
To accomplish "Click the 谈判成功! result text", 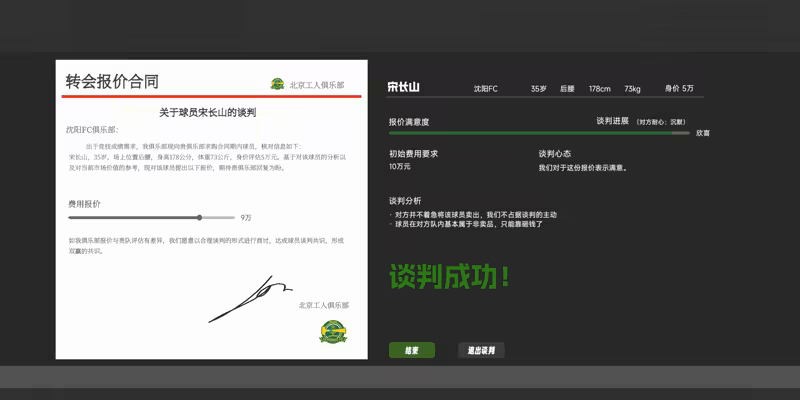I will 450,277.
